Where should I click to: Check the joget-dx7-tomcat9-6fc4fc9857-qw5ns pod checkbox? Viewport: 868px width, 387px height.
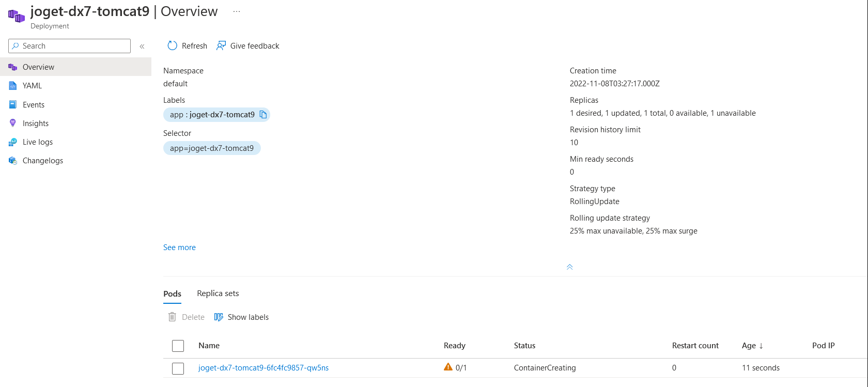click(178, 368)
